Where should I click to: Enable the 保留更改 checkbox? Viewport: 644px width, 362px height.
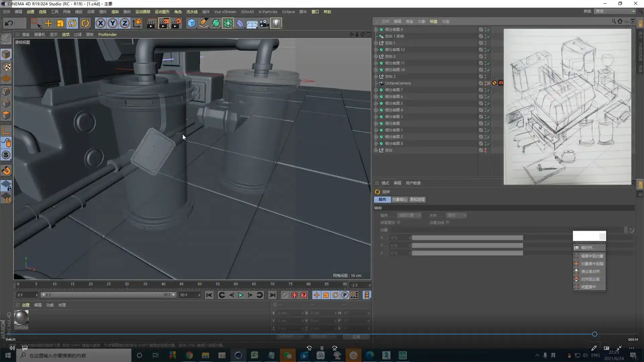tap(398, 222)
